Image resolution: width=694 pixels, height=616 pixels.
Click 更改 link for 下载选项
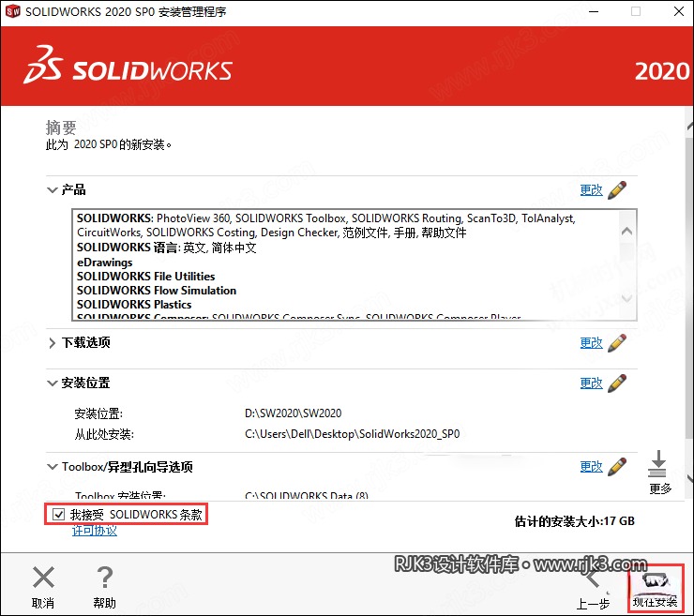[x=592, y=343]
